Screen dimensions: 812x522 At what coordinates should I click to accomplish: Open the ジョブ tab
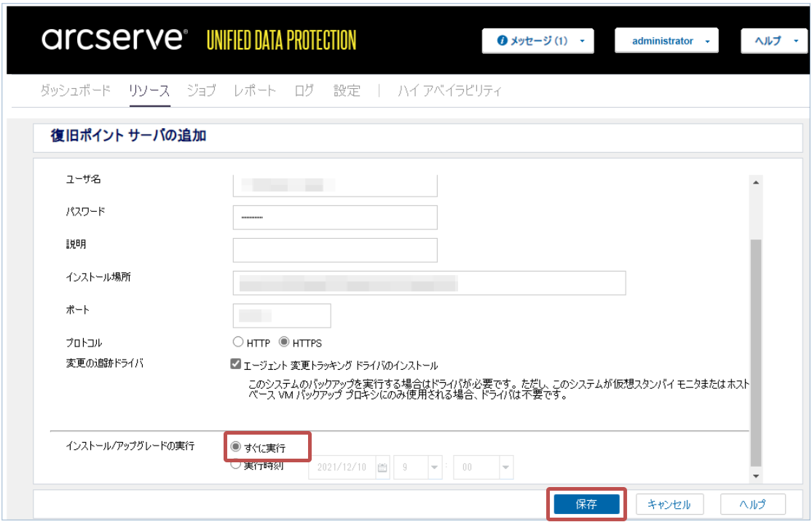click(201, 91)
